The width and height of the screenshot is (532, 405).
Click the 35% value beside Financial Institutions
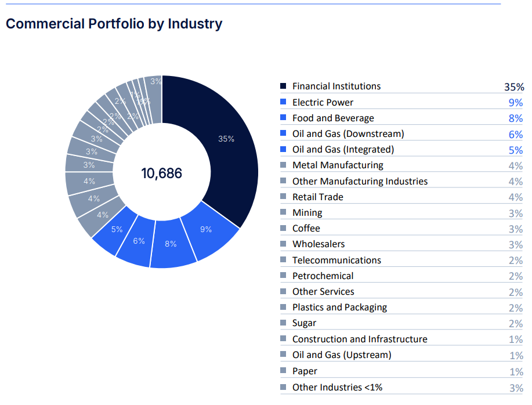click(514, 87)
